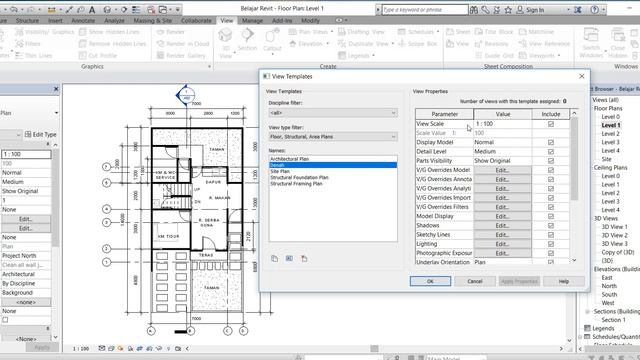Uncheck Include for V/G Overrides Model
The height and width of the screenshot is (360, 640).
pos(551,170)
